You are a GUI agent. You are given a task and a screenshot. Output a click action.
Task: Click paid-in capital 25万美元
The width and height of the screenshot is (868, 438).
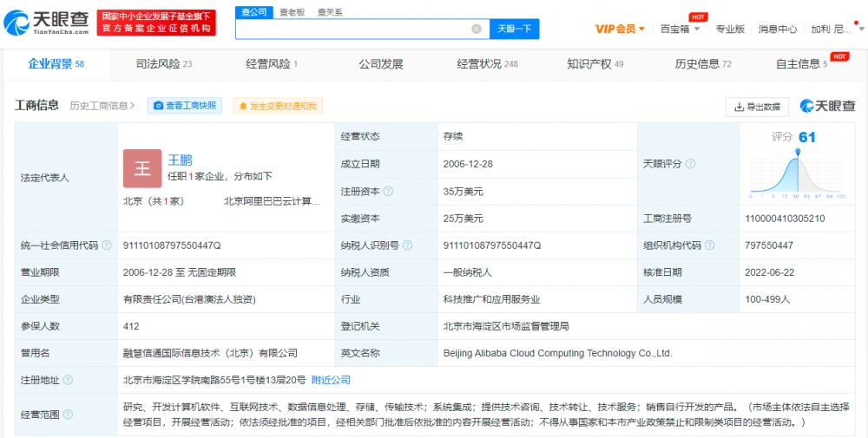[464, 219]
